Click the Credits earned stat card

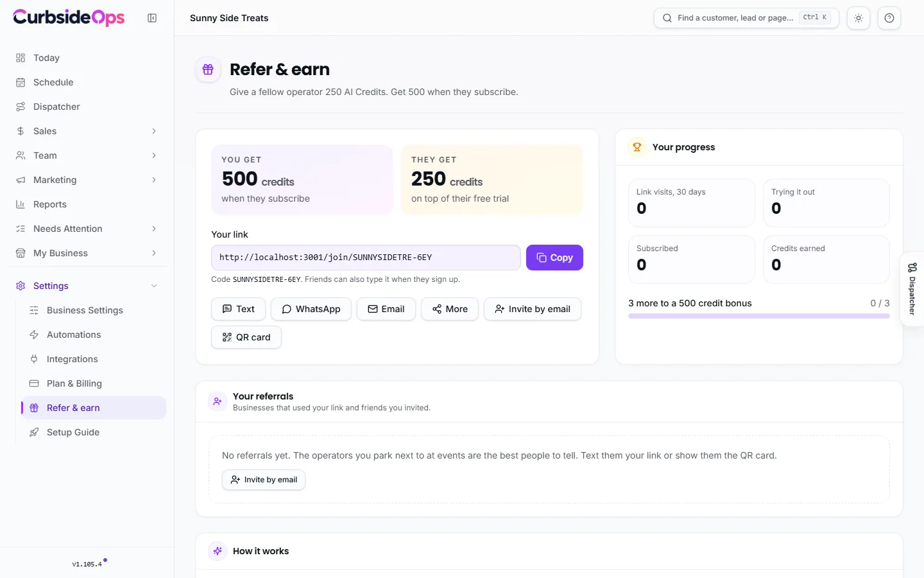pos(826,259)
